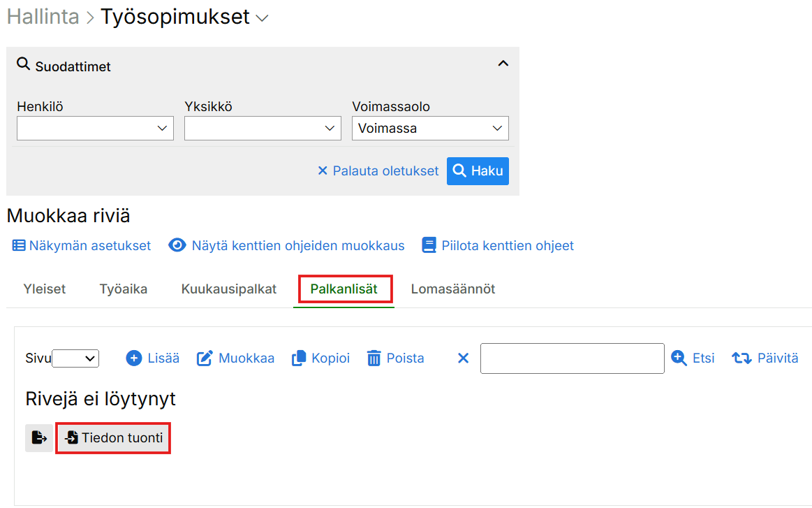Click the Kopioi copy icon
The height and width of the screenshot is (508, 812).
pyautogui.click(x=299, y=358)
